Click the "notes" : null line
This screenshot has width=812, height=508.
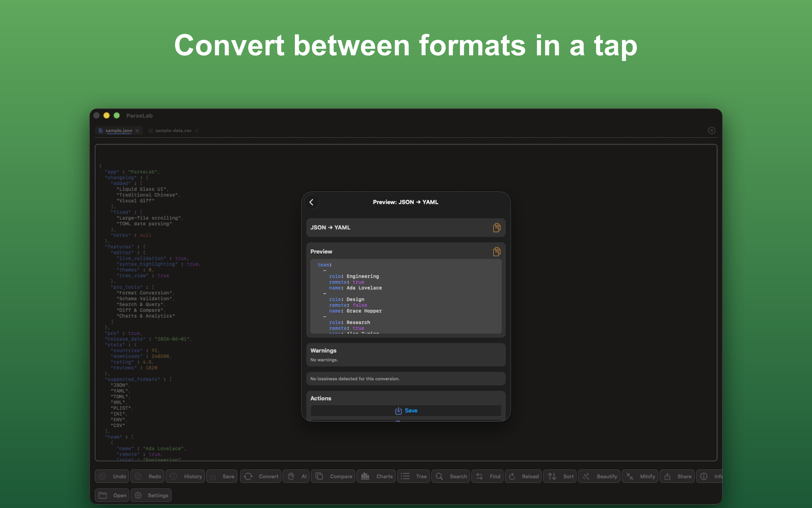(131, 236)
